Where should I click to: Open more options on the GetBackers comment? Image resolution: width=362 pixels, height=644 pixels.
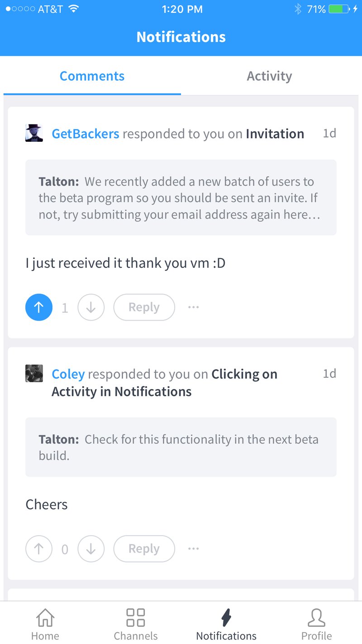click(x=193, y=307)
